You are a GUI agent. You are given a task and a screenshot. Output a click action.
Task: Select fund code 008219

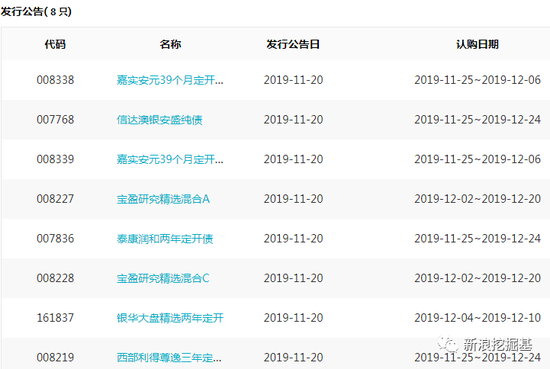click(55, 357)
